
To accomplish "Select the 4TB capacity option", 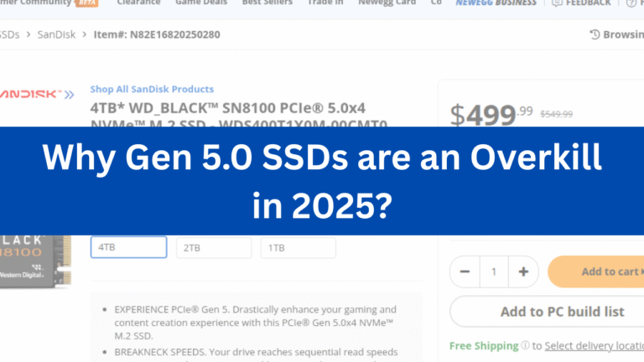I will (128, 247).
